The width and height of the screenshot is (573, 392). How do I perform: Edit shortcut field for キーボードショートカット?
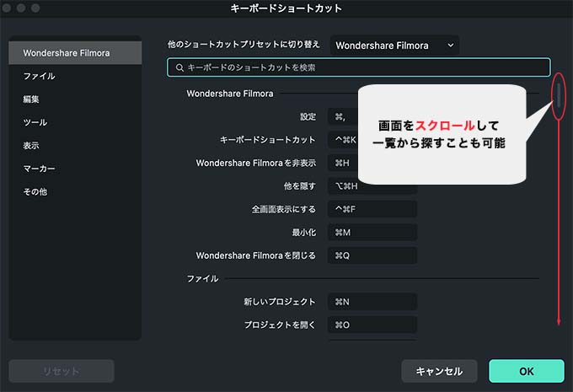click(x=343, y=140)
